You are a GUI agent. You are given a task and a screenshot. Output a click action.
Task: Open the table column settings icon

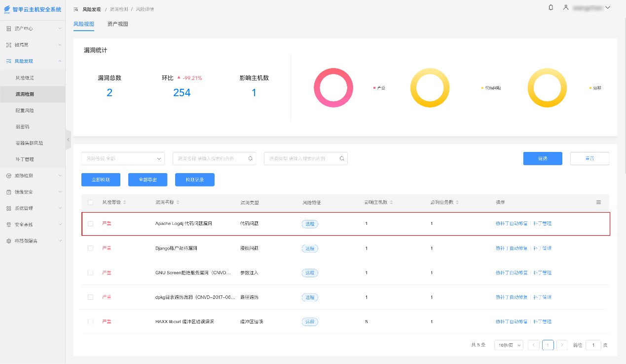tap(598, 202)
